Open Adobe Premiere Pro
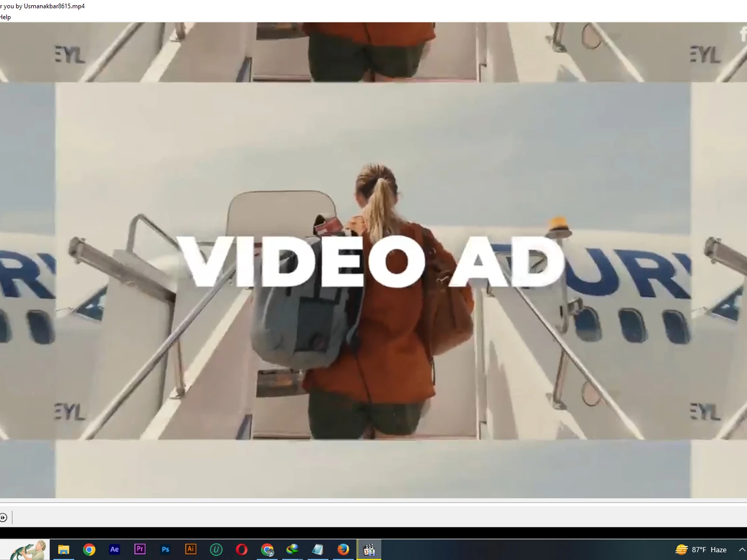 [140, 550]
